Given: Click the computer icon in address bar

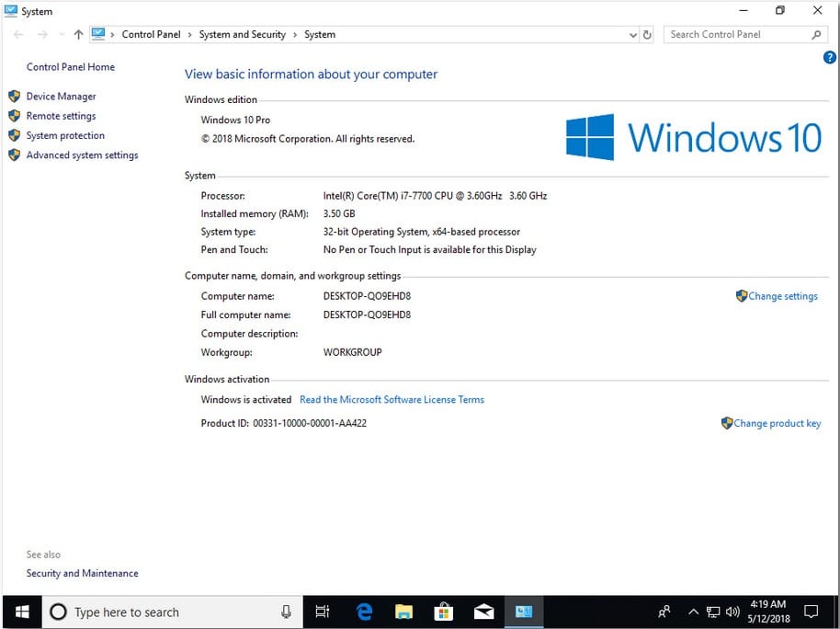Looking at the screenshot, I should (98, 34).
